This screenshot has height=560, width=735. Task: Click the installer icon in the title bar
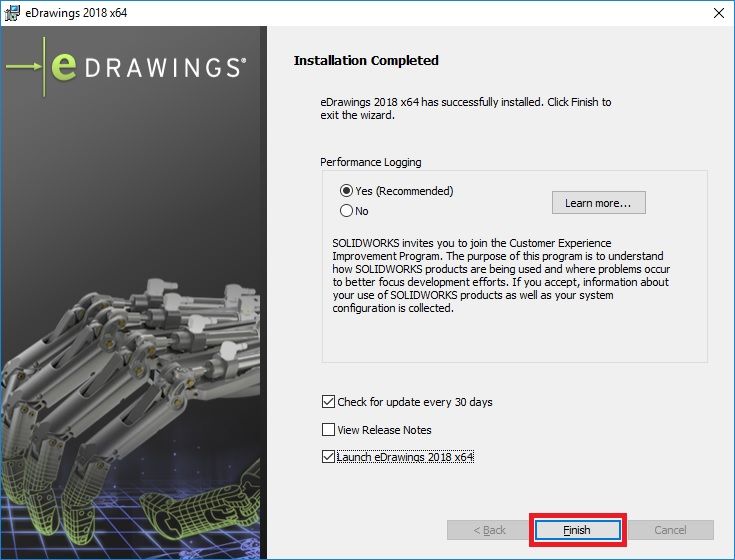12,13
